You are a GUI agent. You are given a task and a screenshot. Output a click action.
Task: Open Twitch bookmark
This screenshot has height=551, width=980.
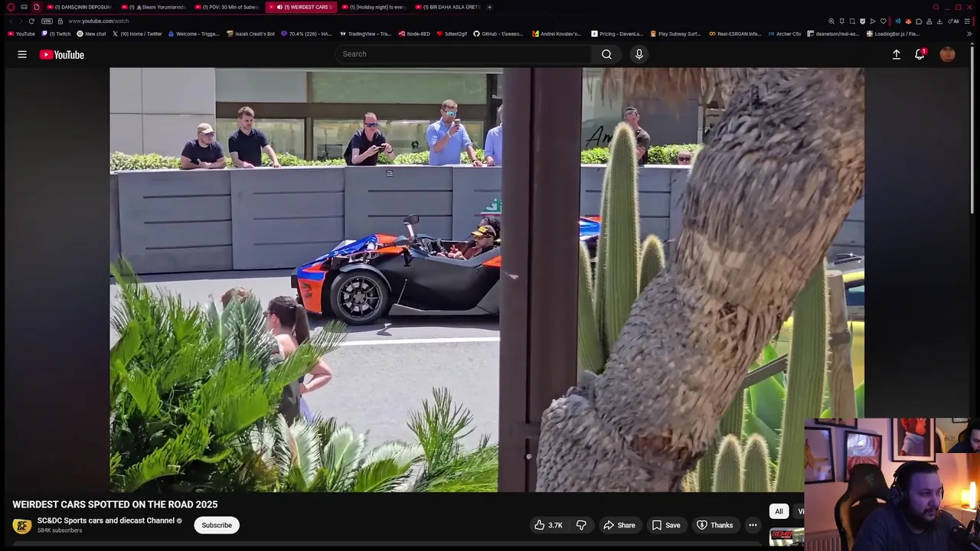pyautogui.click(x=56, y=34)
